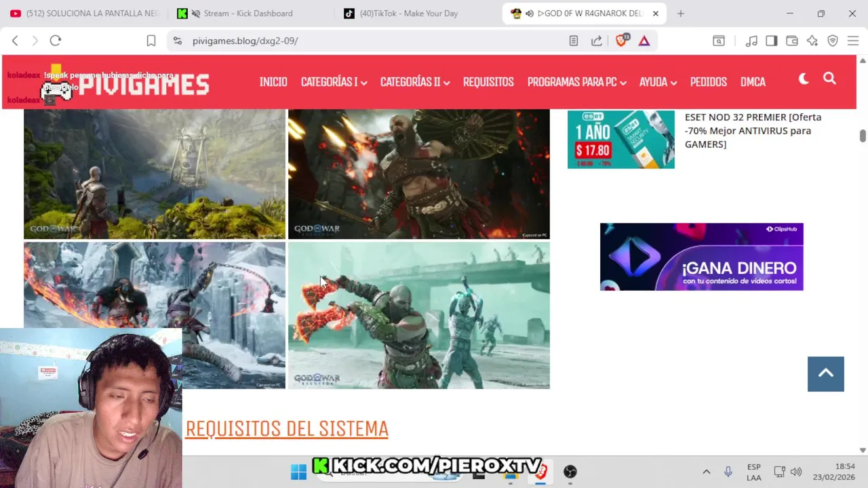
Task: Open reader mode icon in address bar
Action: point(574,41)
